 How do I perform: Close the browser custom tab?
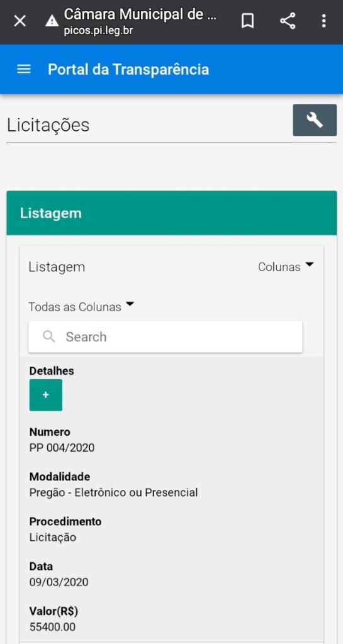[20, 21]
